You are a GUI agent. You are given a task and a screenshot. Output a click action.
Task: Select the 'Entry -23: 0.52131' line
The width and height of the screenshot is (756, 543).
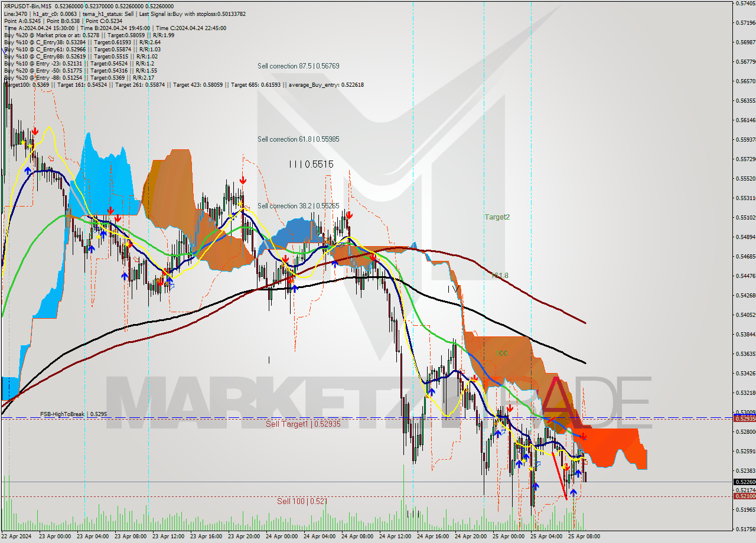coord(79,63)
